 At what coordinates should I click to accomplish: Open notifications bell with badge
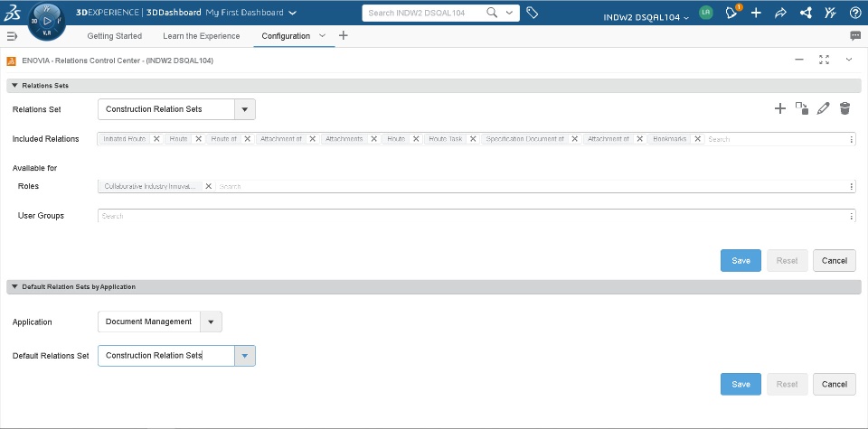pyautogui.click(x=732, y=13)
